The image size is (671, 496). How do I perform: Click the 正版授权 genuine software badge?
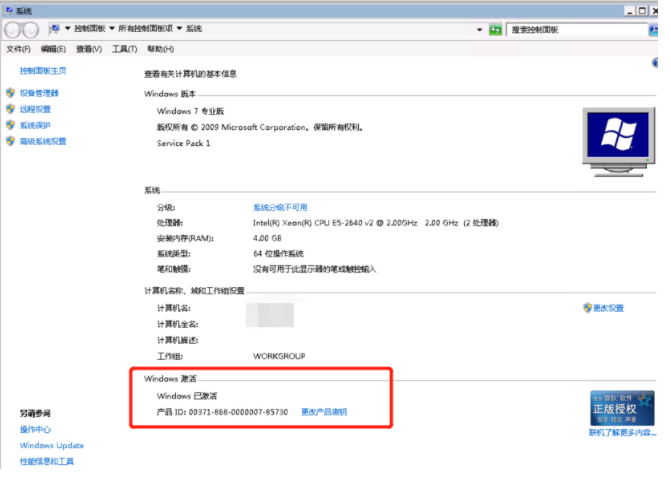tap(622, 408)
